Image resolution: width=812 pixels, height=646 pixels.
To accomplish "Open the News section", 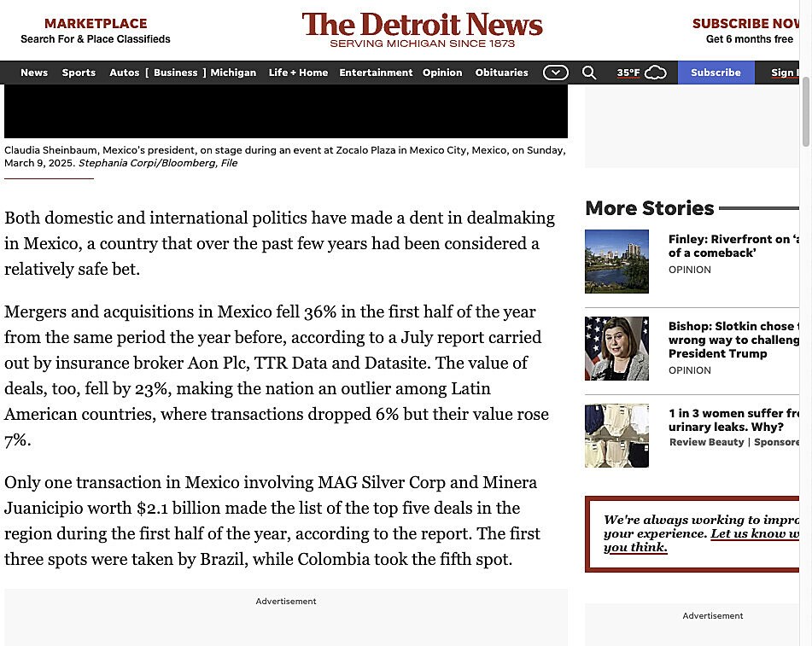I will tap(33, 73).
